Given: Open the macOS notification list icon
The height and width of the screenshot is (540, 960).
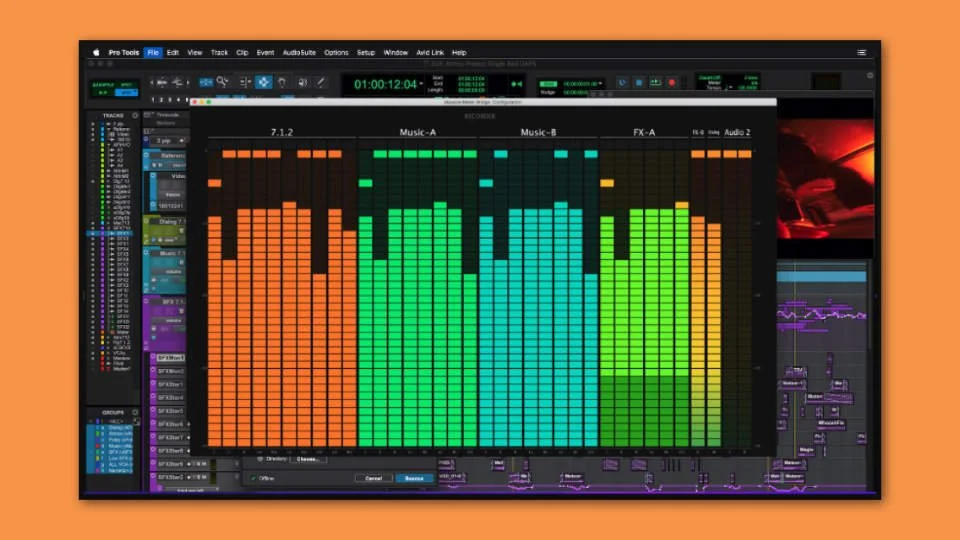Looking at the screenshot, I should click(x=861, y=53).
